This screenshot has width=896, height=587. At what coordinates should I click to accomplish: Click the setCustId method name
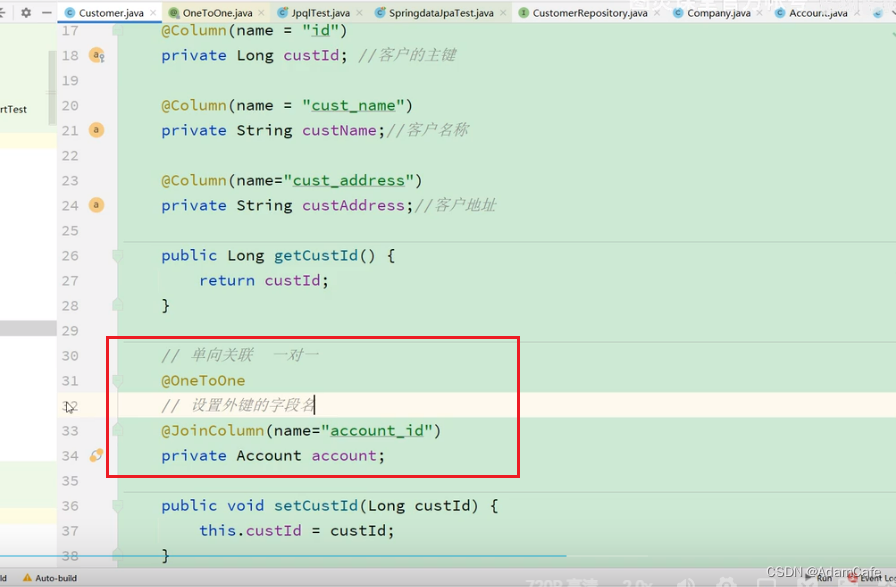pos(316,506)
